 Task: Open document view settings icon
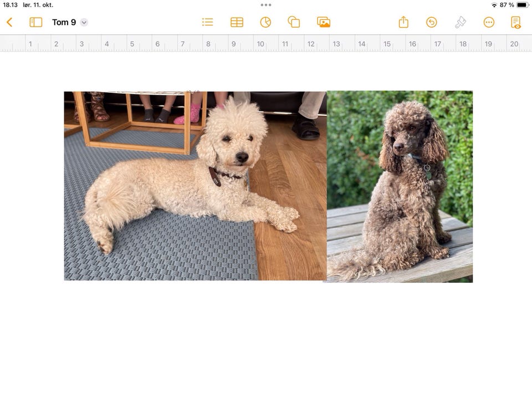516,22
